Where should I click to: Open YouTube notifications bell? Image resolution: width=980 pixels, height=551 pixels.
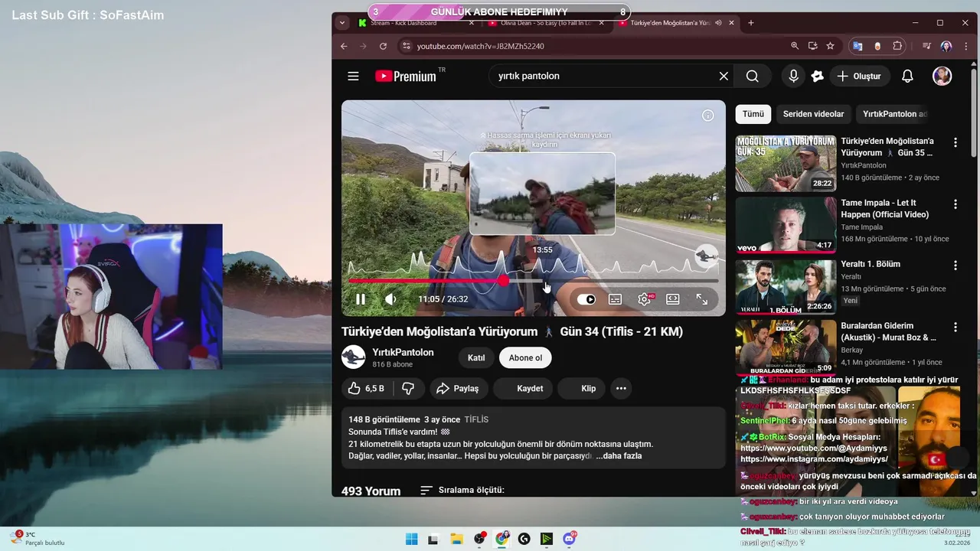(907, 76)
